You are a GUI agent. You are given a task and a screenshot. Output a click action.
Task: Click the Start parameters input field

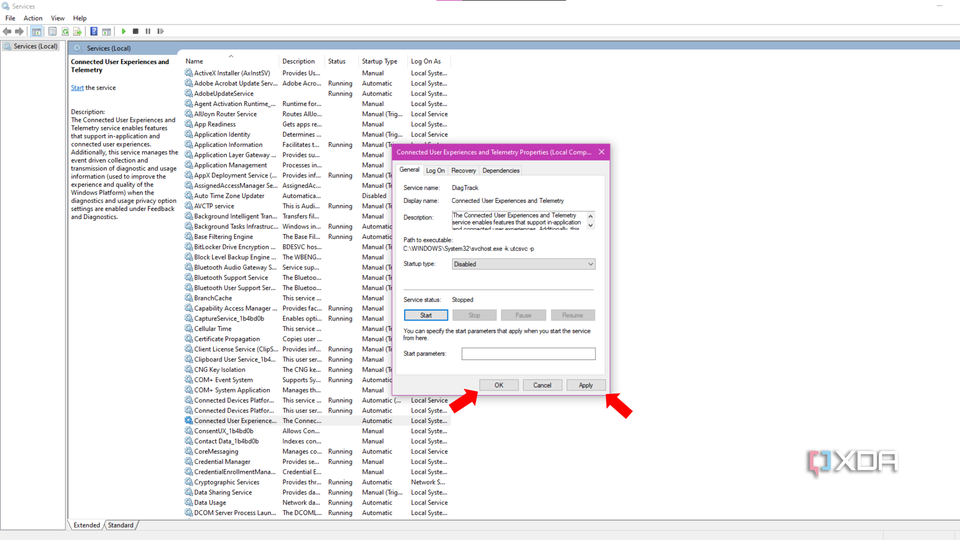[528, 354]
